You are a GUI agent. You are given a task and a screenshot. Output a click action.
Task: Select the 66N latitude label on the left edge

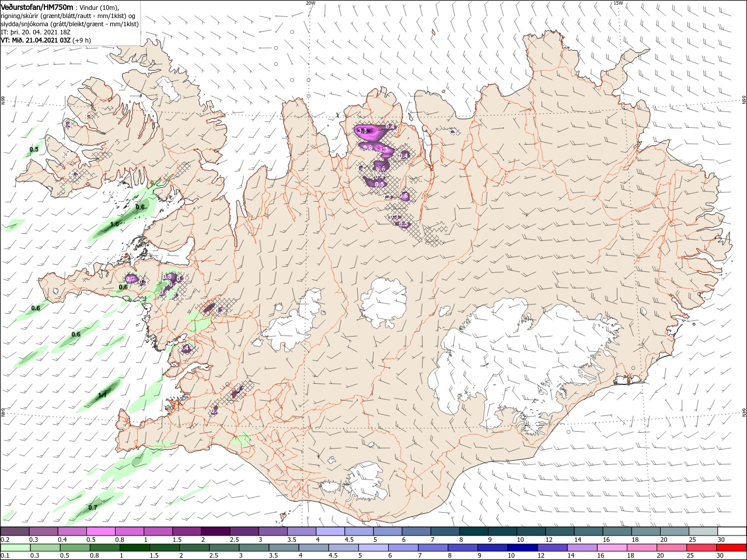pos(3,101)
